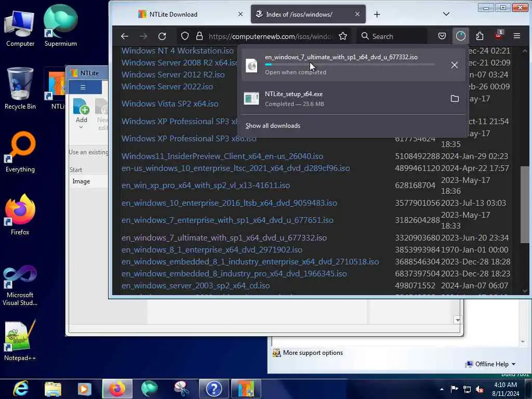This screenshot has width=532, height=399.
Task: Click the Firefox page vertical scrollbar thumb
Action: (x=525, y=204)
